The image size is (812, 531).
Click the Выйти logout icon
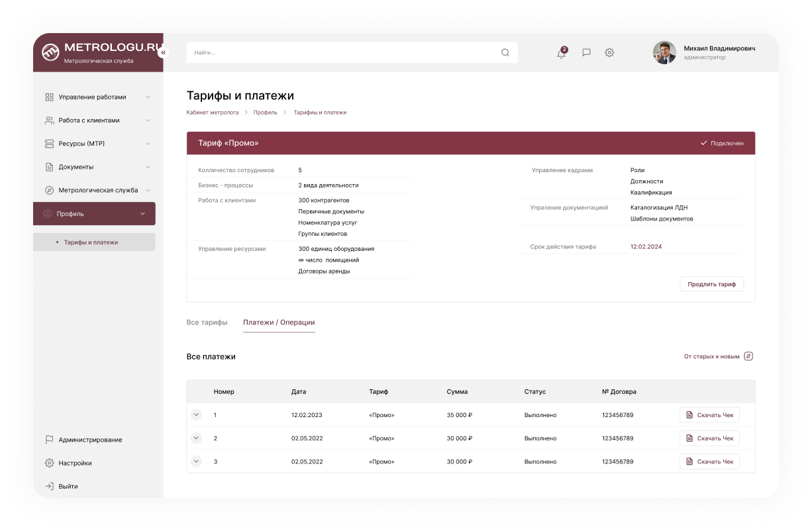tap(49, 486)
